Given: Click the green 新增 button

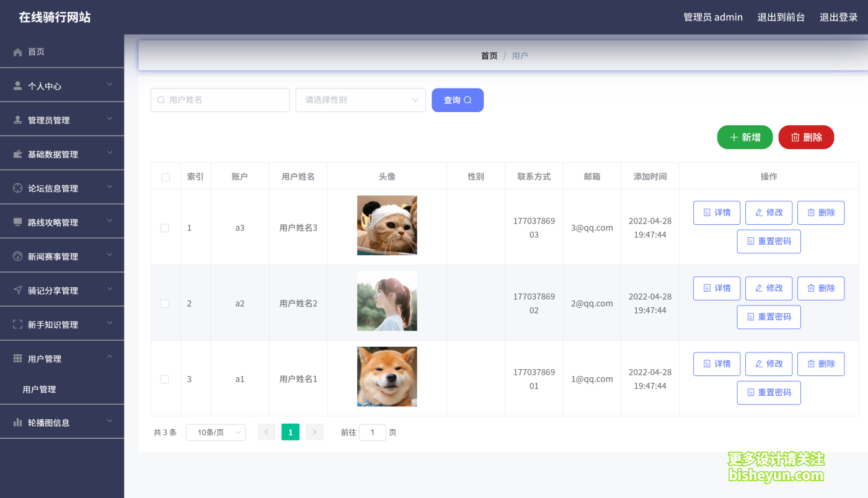Looking at the screenshot, I should coord(745,137).
